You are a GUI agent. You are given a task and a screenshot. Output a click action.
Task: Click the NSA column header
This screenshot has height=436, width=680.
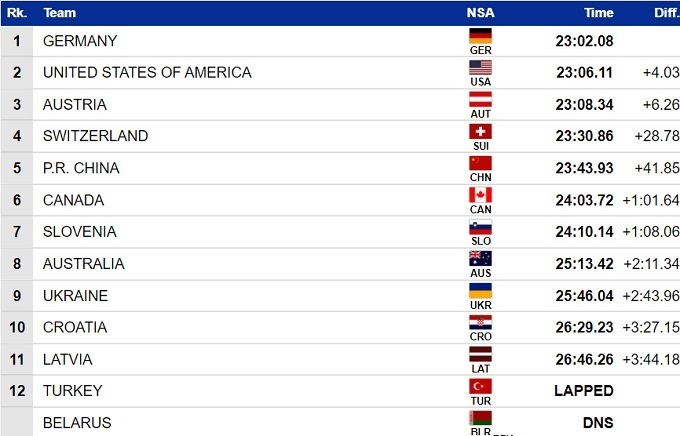[x=480, y=13]
